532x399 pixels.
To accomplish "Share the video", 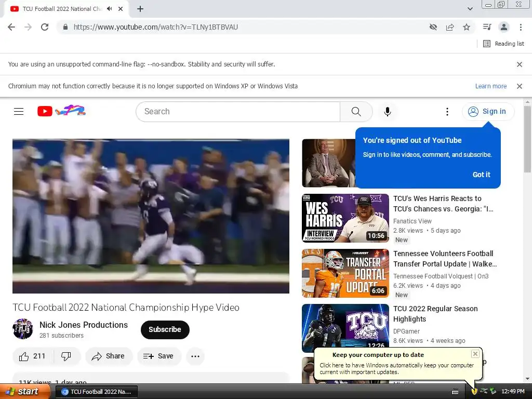I will [108, 356].
